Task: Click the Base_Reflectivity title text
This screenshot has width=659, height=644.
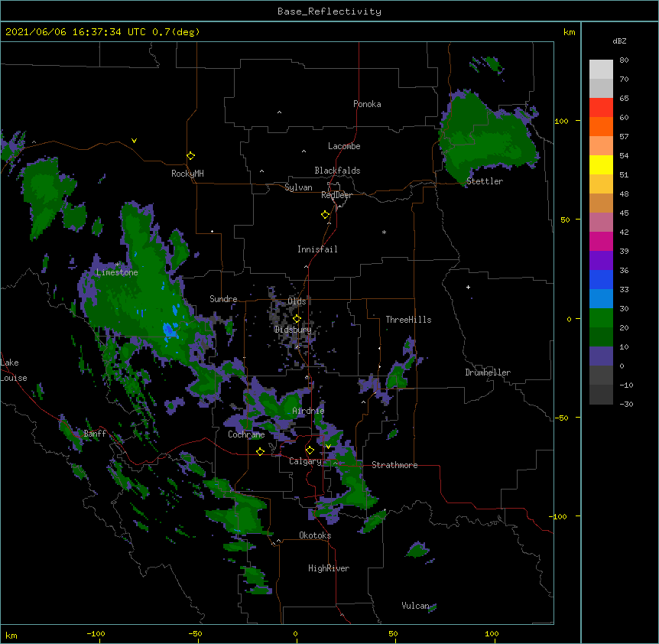Action: point(329,11)
